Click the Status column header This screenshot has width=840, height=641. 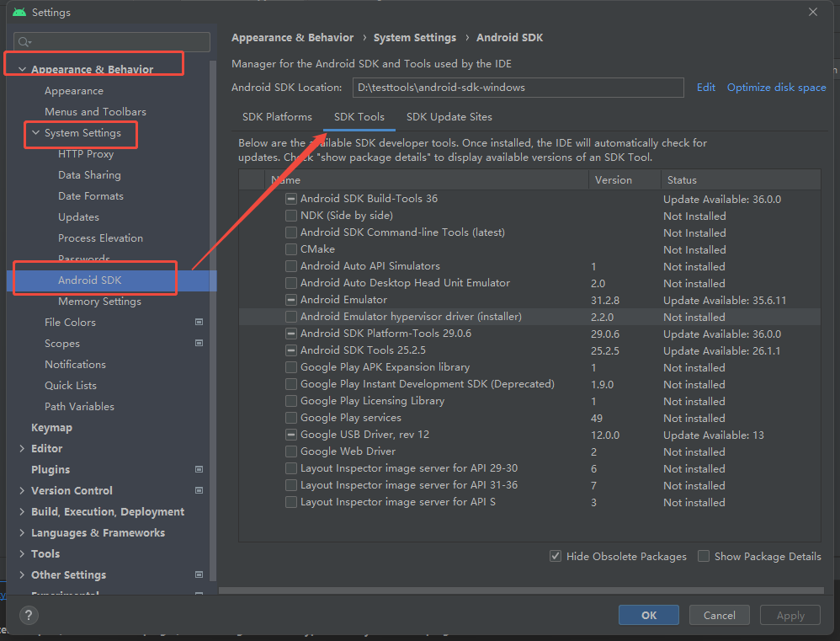pos(741,180)
